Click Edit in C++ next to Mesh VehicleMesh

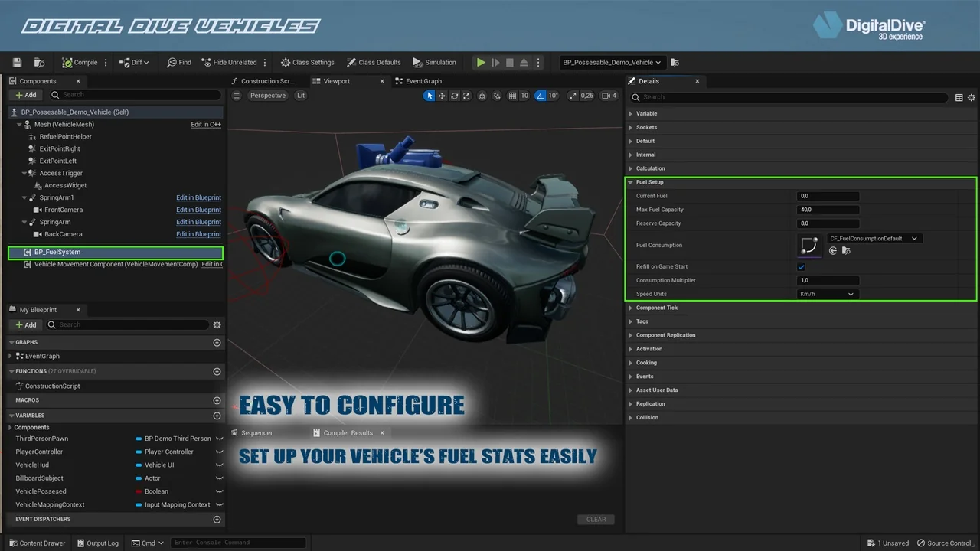[205, 124]
